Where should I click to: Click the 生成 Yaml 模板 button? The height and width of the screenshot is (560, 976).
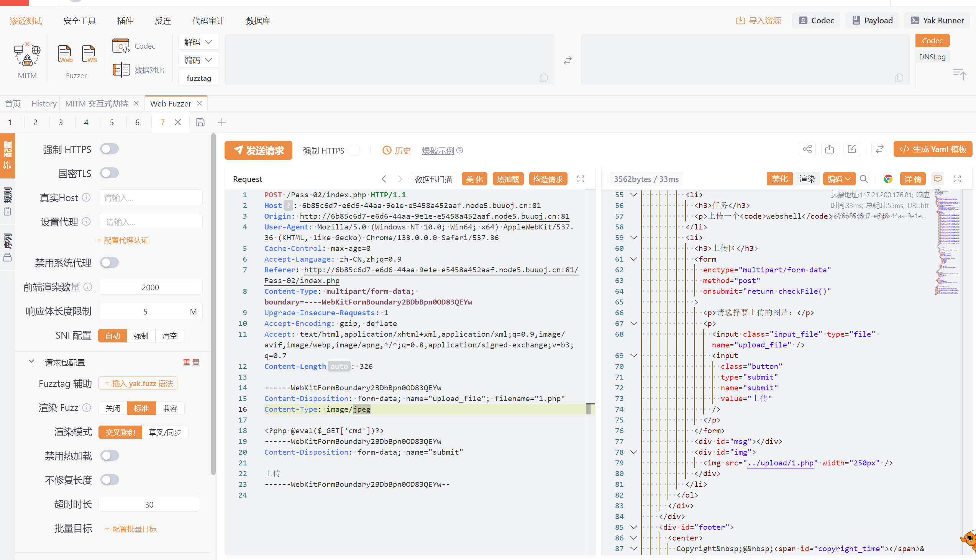point(933,149)
